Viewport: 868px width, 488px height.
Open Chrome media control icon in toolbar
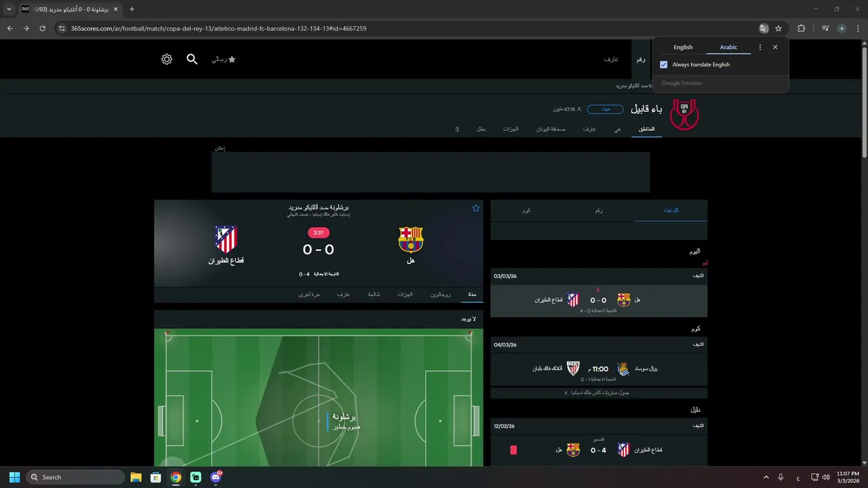(x=825, y=28)
